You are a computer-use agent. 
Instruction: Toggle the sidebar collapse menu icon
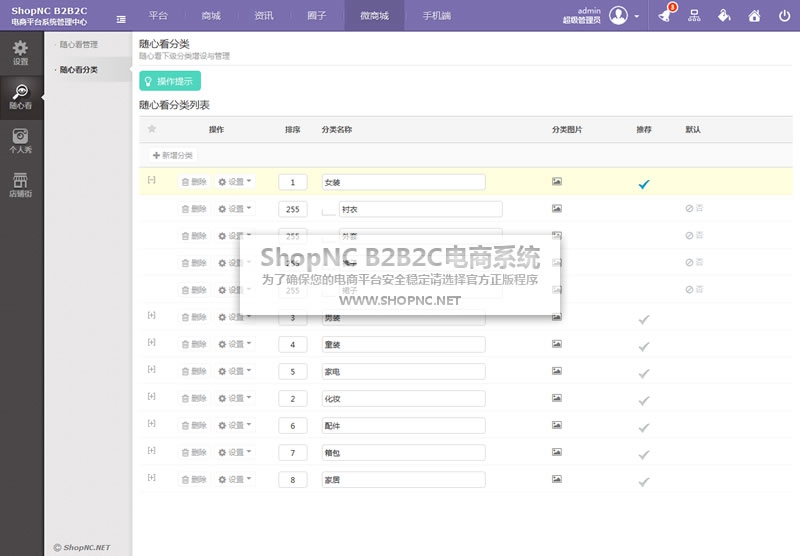pyautogui.click(x=121, y=19)
